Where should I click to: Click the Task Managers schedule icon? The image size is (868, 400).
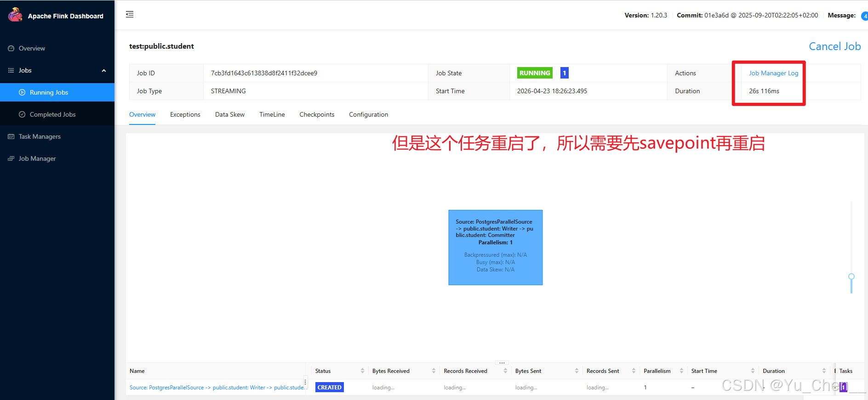(x=11, y=136)
